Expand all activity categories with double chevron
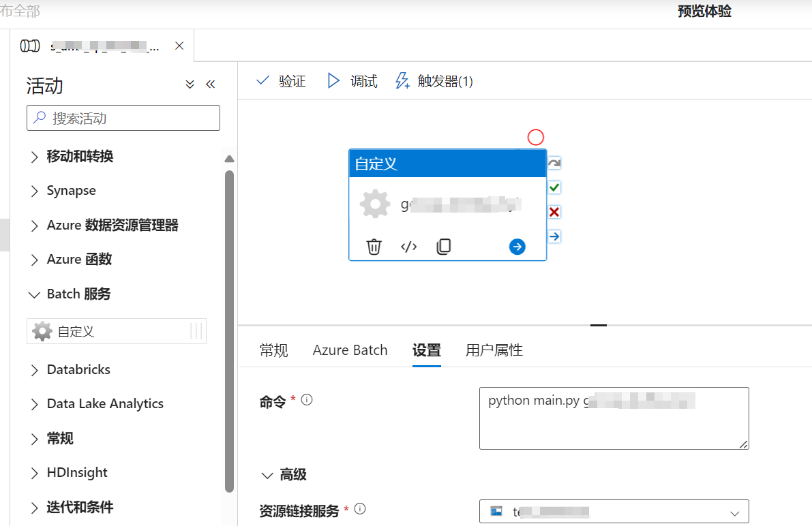Viewport: 812px width, 526px height. tap(190, 84)
